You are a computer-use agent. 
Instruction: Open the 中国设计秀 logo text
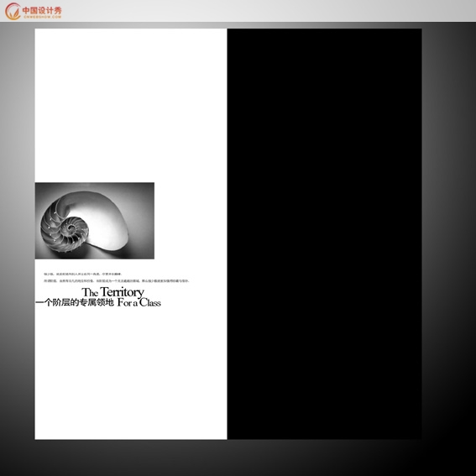click(42, 10)
